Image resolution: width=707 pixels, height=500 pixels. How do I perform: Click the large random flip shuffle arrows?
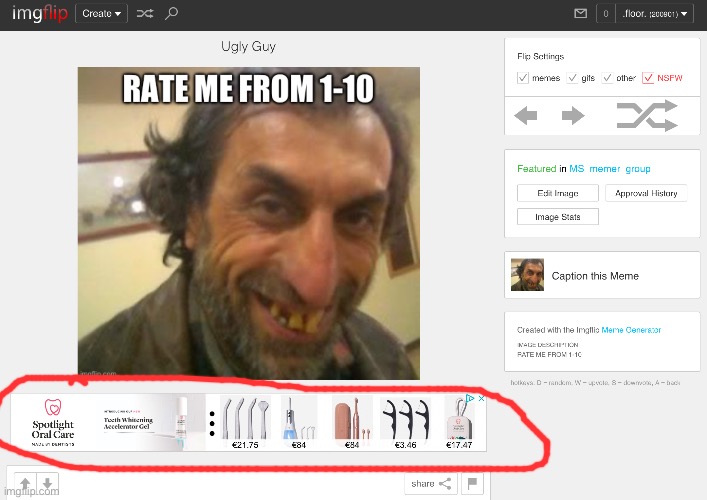click(646, 117)
